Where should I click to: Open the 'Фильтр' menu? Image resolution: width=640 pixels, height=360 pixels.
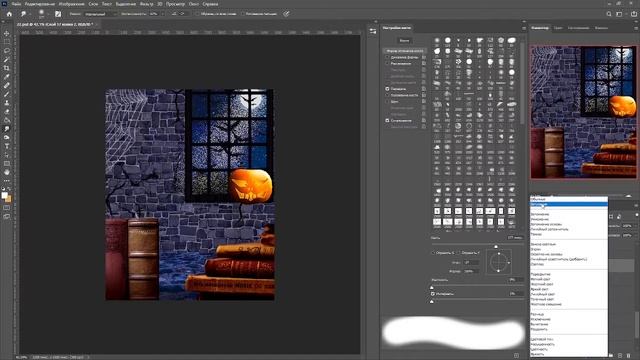point(146,4)
